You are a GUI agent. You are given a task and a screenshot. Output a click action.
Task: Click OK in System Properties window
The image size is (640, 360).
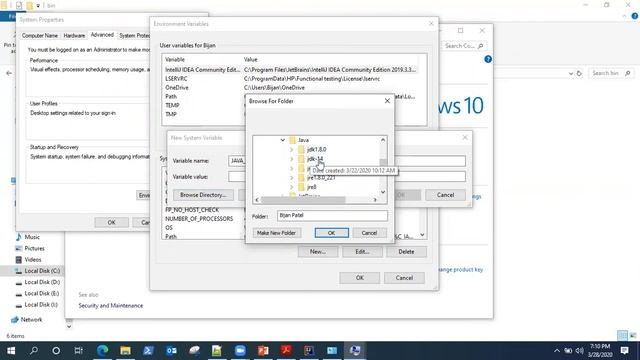pyautogui.click(x=111, y=222)
